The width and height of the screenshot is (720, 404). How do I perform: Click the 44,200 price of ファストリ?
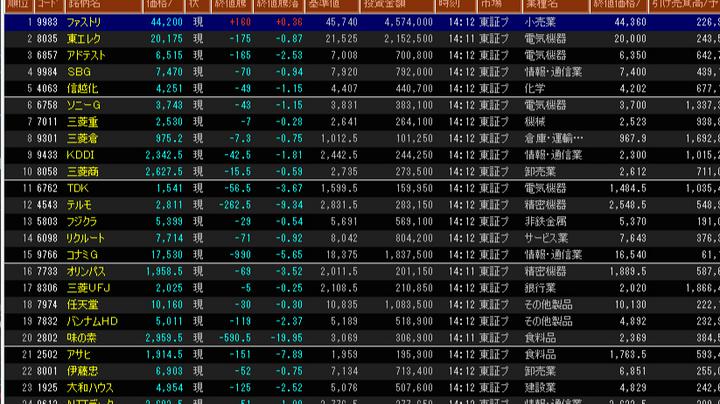coord(166,20)
